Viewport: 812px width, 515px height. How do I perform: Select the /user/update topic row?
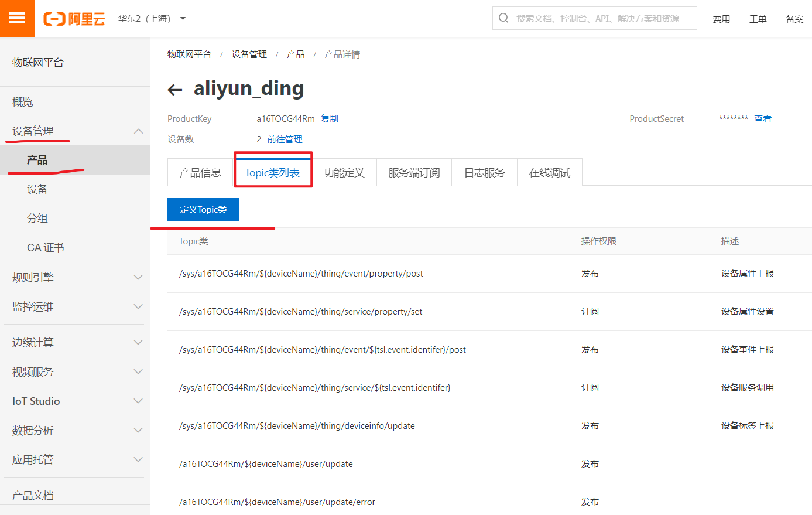489,464
